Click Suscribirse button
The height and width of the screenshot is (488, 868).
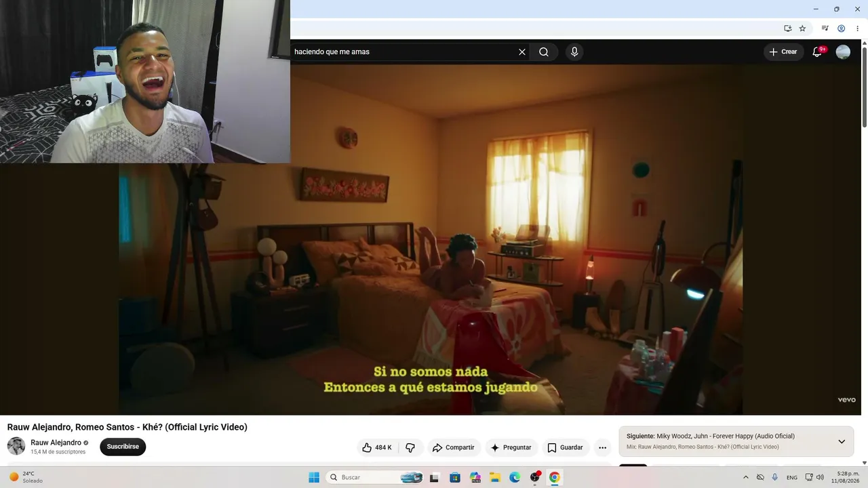pos(123,447)
